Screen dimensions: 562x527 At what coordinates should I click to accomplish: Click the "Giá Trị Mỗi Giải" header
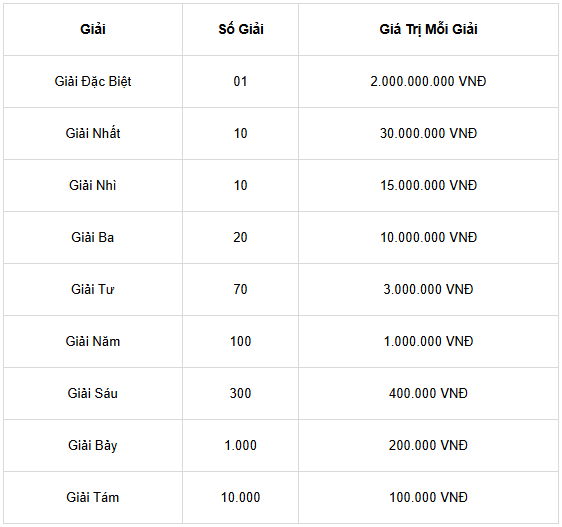point(428,29)
